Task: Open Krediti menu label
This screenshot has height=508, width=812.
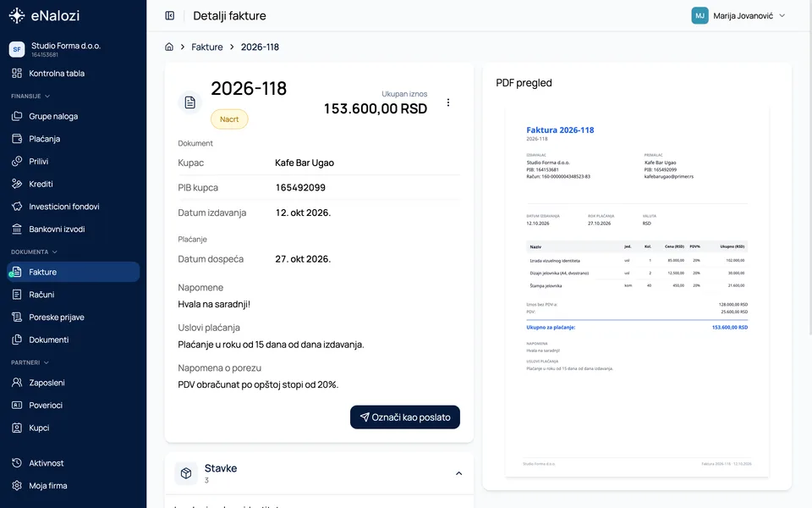Action: pyautogui.click(x=41, y=184)
